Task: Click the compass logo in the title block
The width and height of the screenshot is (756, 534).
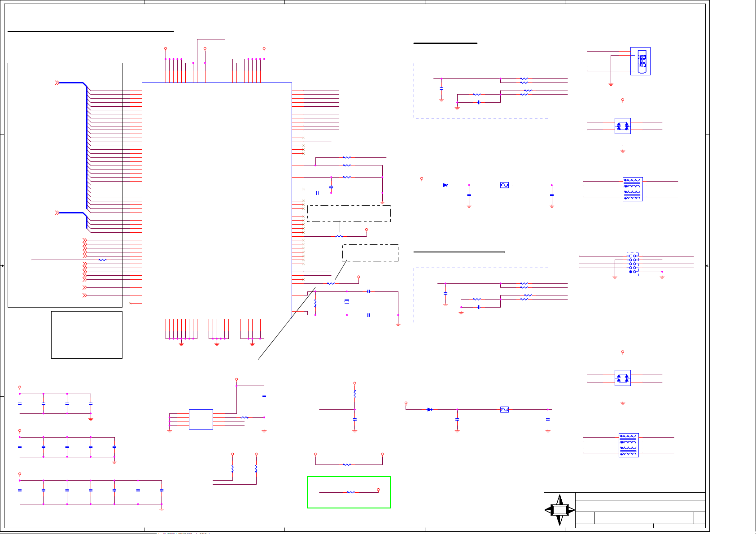Action: tap(559, 510)
